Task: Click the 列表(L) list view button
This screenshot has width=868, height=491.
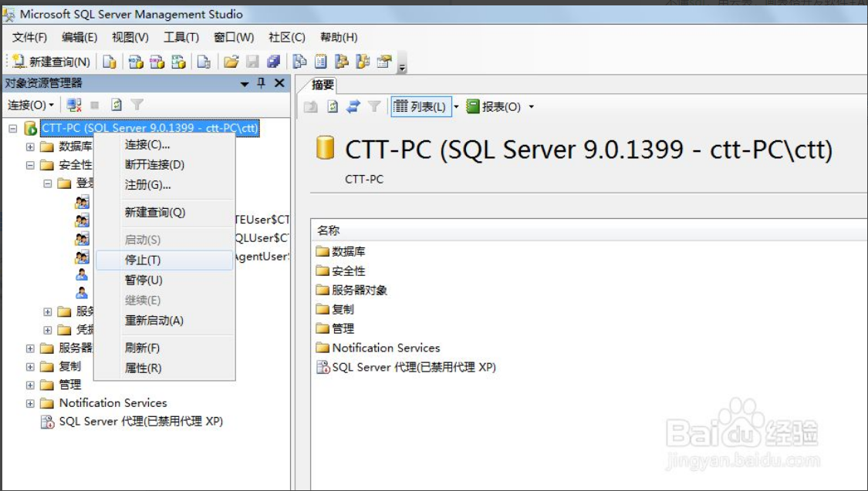Action: coord(420,106)
